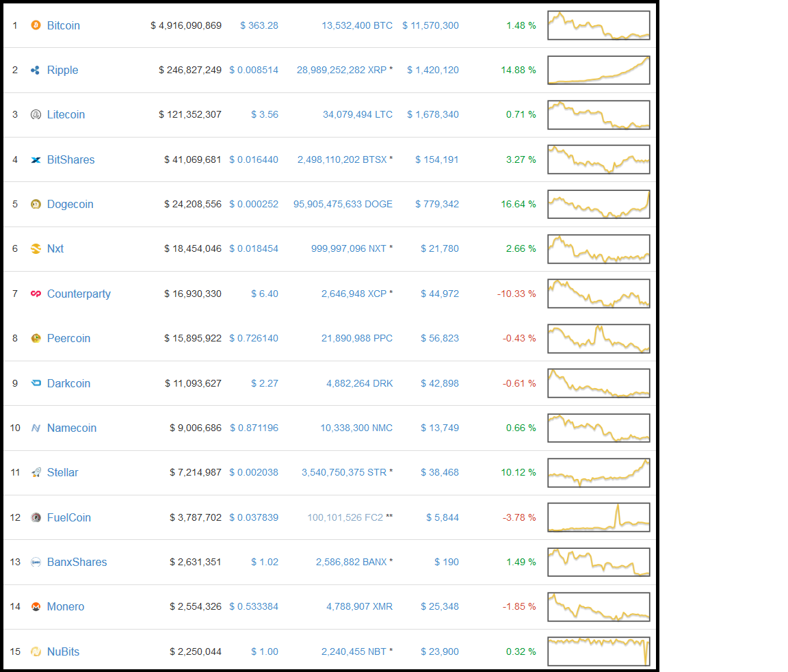This screenshot has height=672, width=788.
Task: Click the Peercoin logo icon
Action: 36,338
